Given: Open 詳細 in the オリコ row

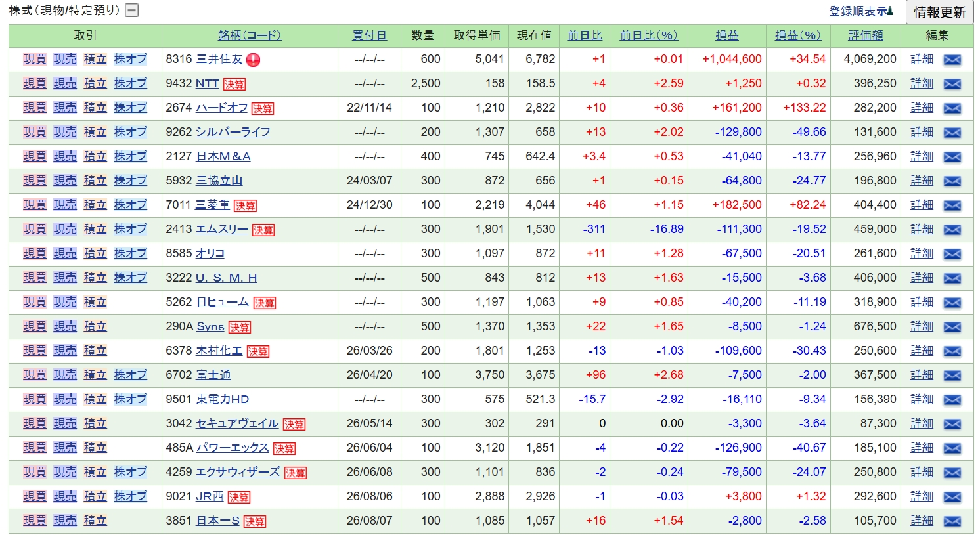Looking at the screenshot, I should click(922, 253).
